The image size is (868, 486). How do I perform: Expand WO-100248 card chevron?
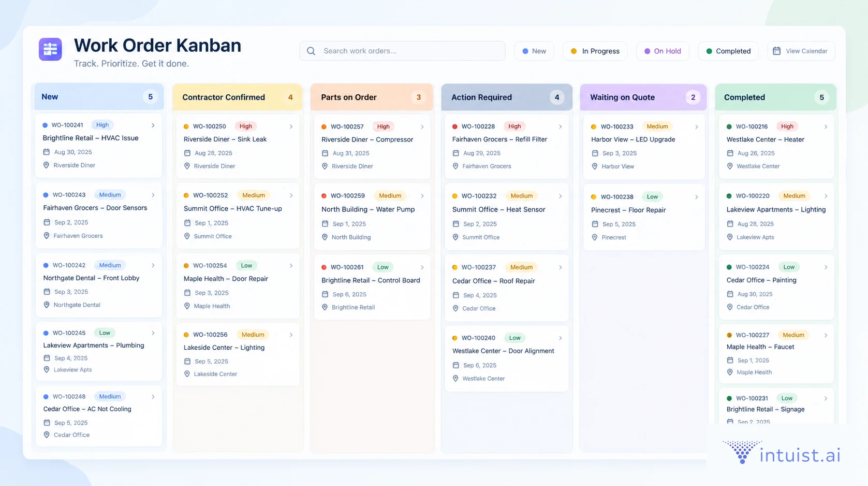tap(153, 397)
